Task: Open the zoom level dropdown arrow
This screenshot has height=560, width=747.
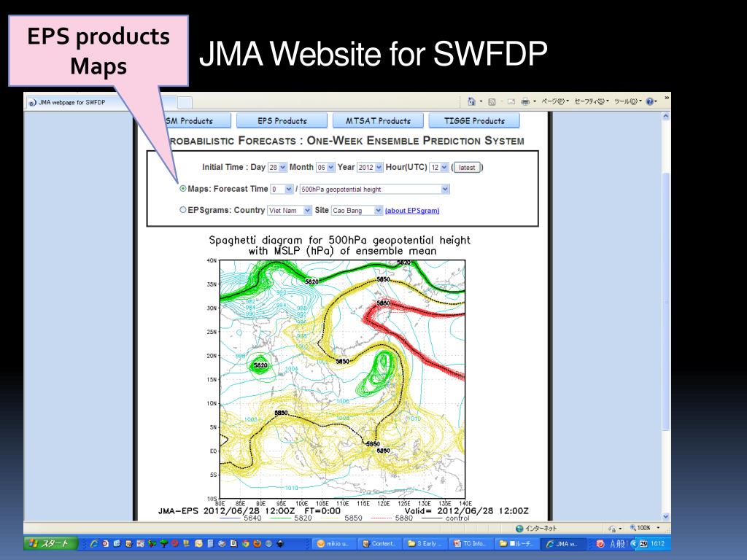Action: [659, 528]
